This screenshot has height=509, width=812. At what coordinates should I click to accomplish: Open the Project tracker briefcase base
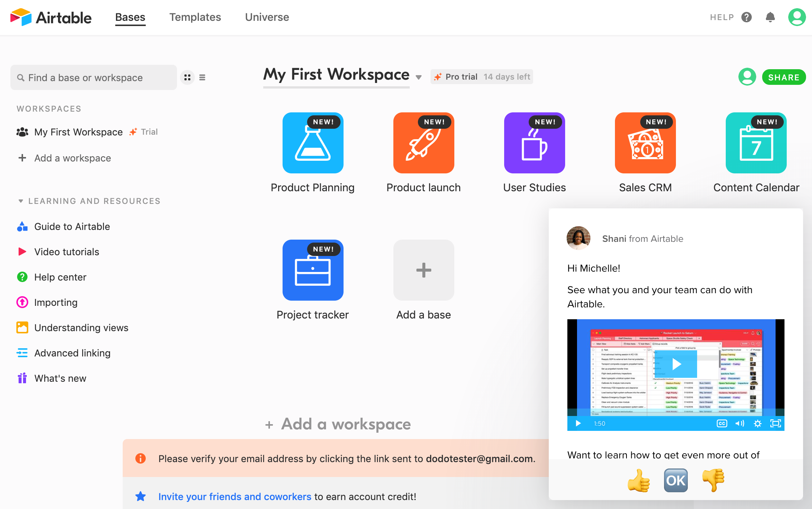[313, 270]
